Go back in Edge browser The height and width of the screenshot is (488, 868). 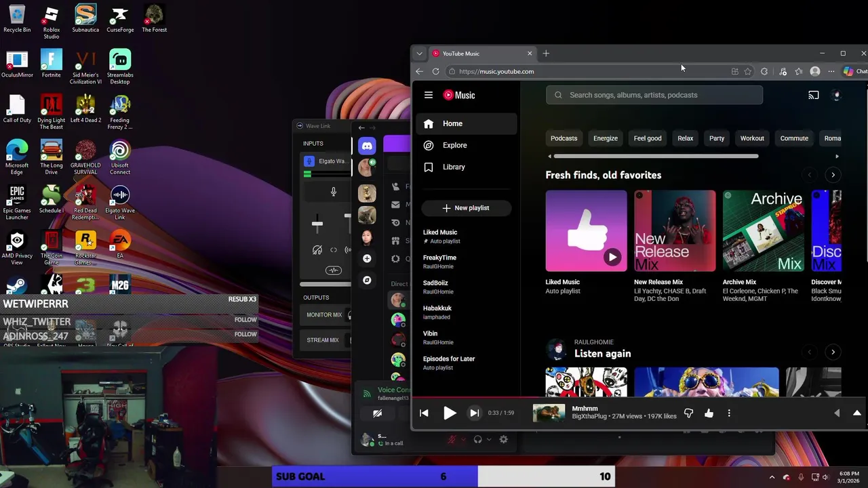coord(419,71)
